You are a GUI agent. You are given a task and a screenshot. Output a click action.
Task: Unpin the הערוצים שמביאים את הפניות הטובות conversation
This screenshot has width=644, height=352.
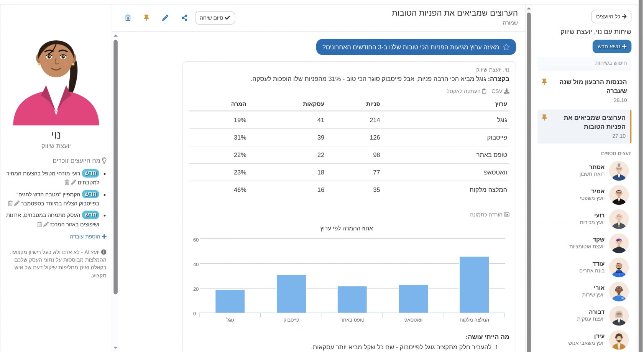pyautogui.click(x=544, y=117)
